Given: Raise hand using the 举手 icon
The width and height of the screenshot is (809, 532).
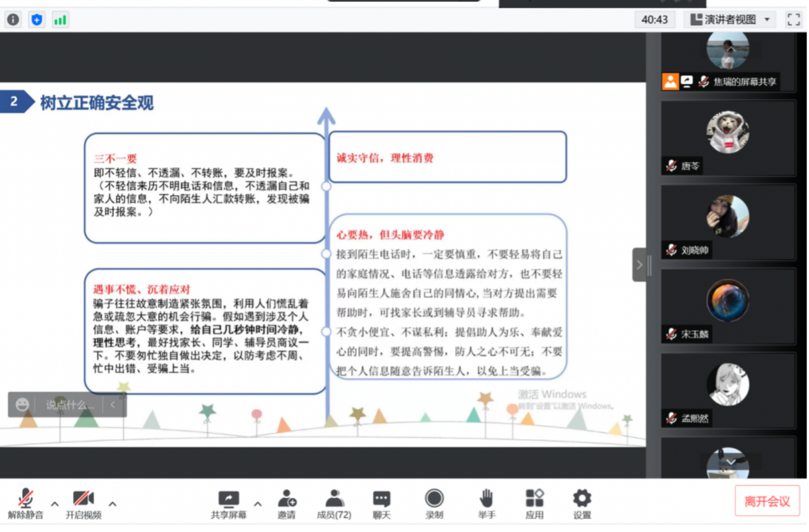Looking at the screenshot, I should click(x=486, y=504).
